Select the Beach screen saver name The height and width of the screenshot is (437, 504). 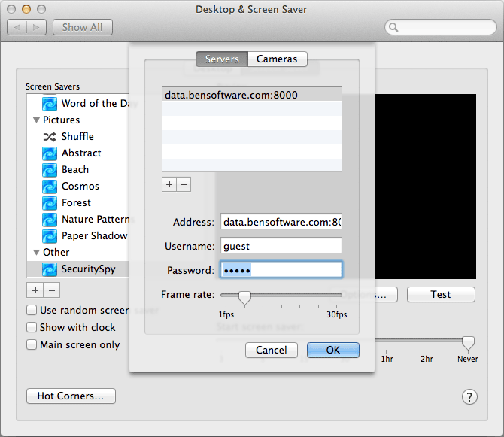click(x=75, y=170)
